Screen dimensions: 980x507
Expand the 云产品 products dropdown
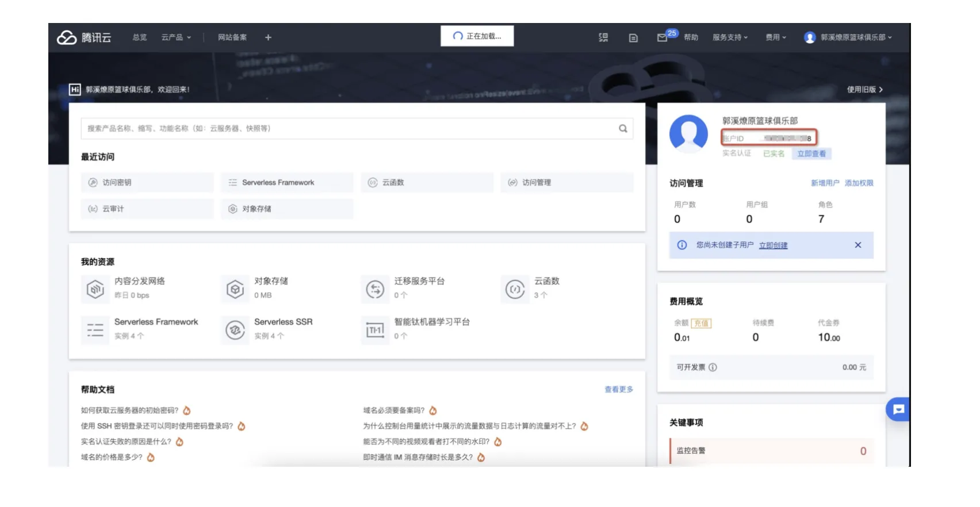(176, 37)
